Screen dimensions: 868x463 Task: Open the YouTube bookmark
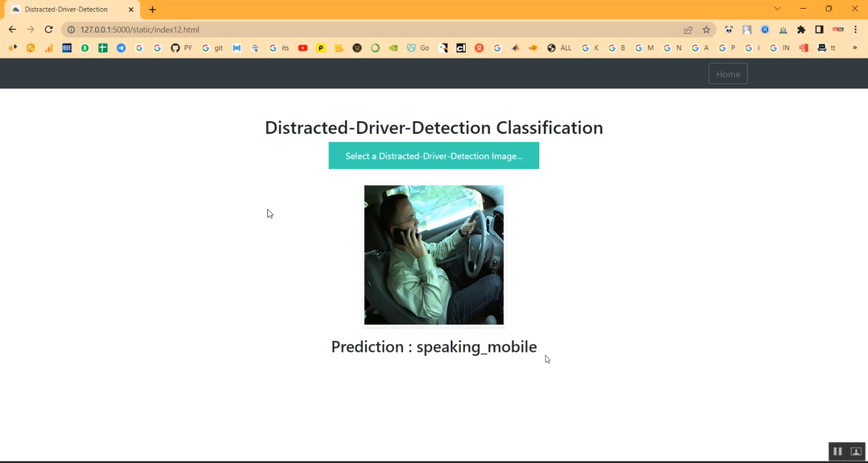coord(303,48)
